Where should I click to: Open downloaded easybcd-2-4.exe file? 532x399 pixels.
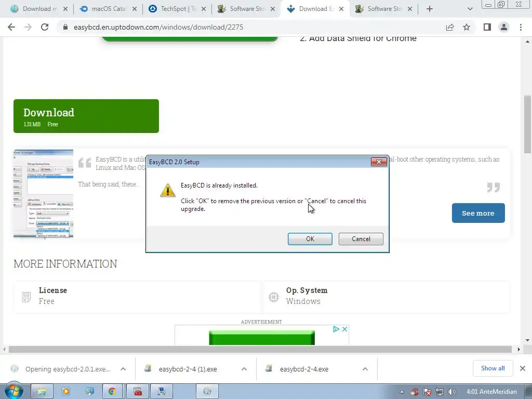[304, 369]
